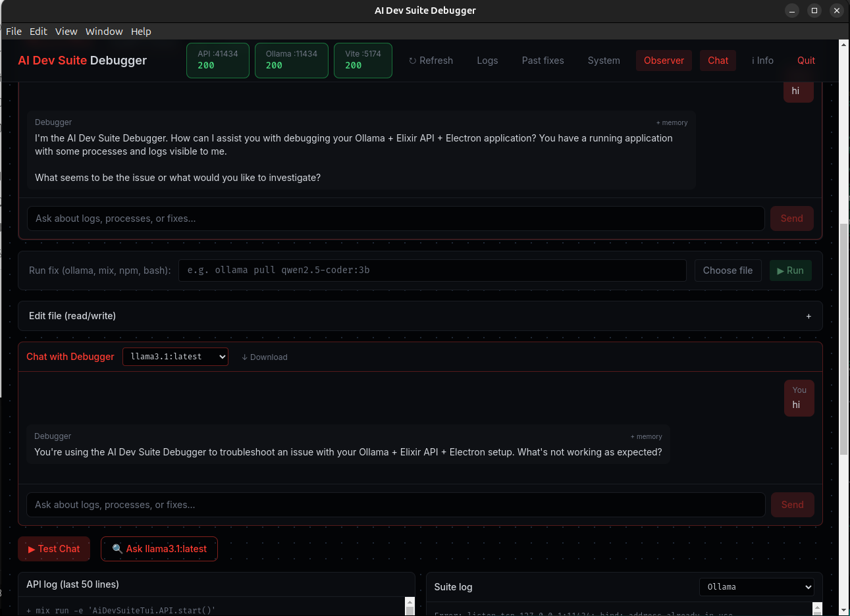Click the magnifier Ask llama3.1:latest button
850x616 pixels.
(x=159, y=548)
